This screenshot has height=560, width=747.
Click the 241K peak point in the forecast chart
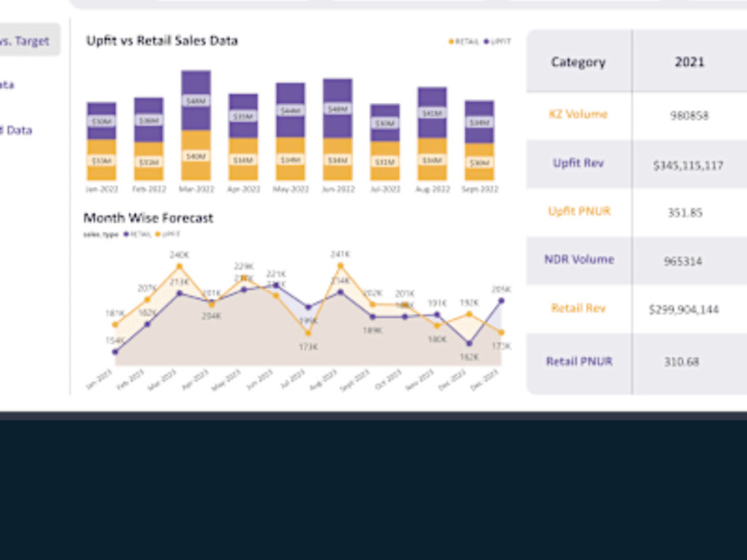pyautogui.click(x=340, y=265)
